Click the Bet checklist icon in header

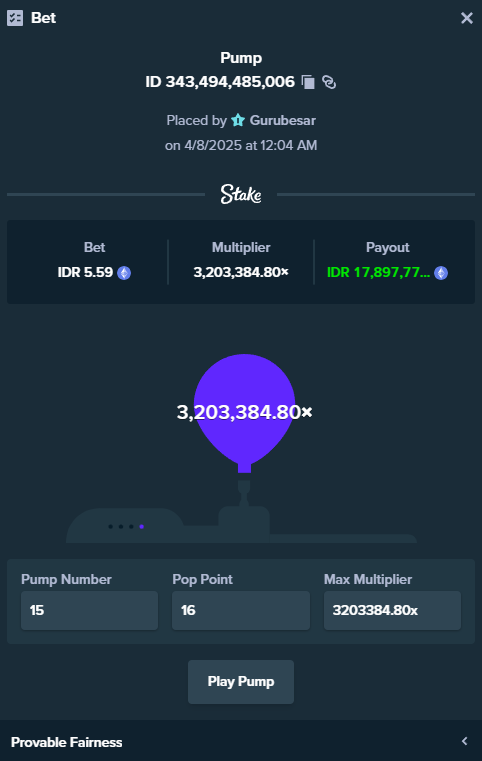click(15, 18)
